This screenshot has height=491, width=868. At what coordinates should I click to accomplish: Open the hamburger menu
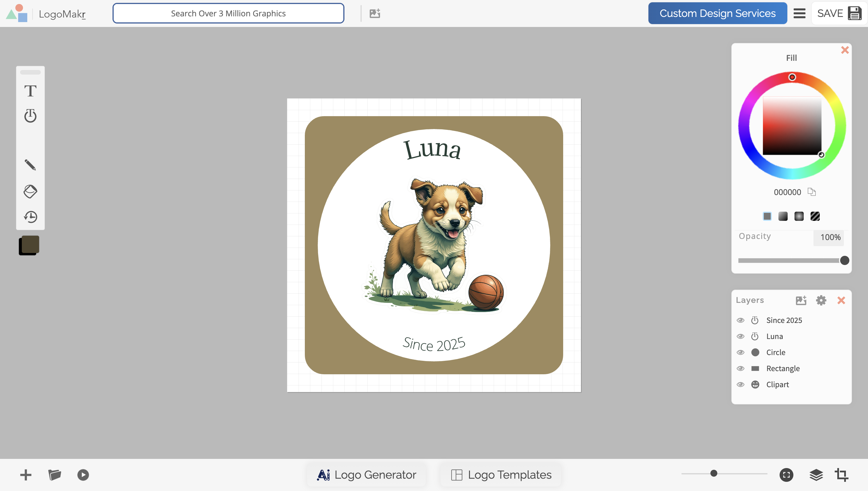pos(799,13)
